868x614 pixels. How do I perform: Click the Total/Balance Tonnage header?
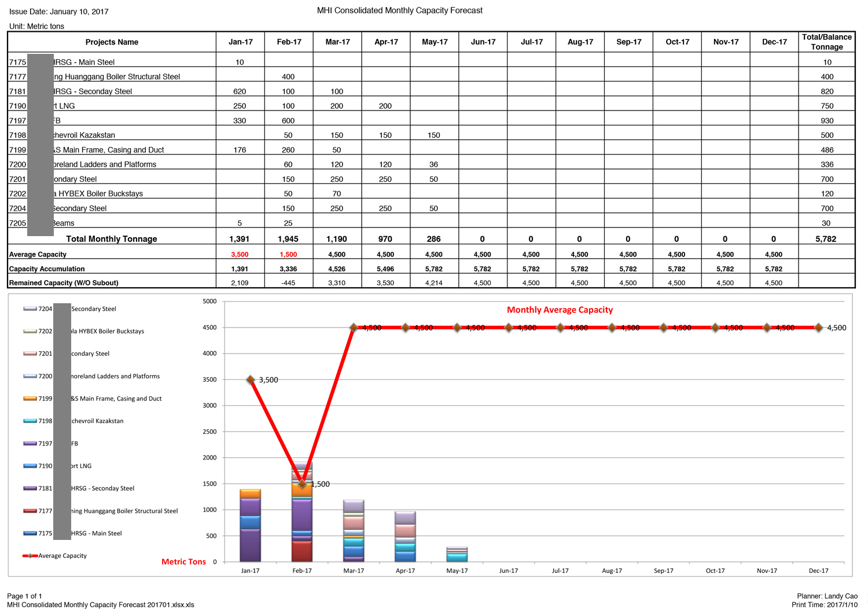click(x=827, y=42)
